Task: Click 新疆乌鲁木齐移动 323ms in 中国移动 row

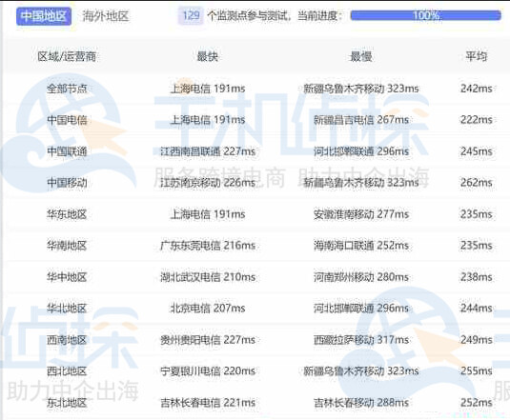Action: 361,183
